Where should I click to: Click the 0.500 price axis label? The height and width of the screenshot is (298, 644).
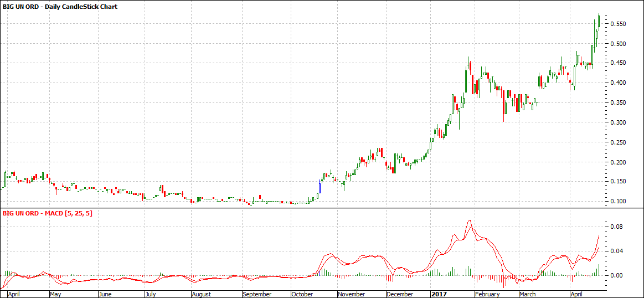(x=618, y=44)
